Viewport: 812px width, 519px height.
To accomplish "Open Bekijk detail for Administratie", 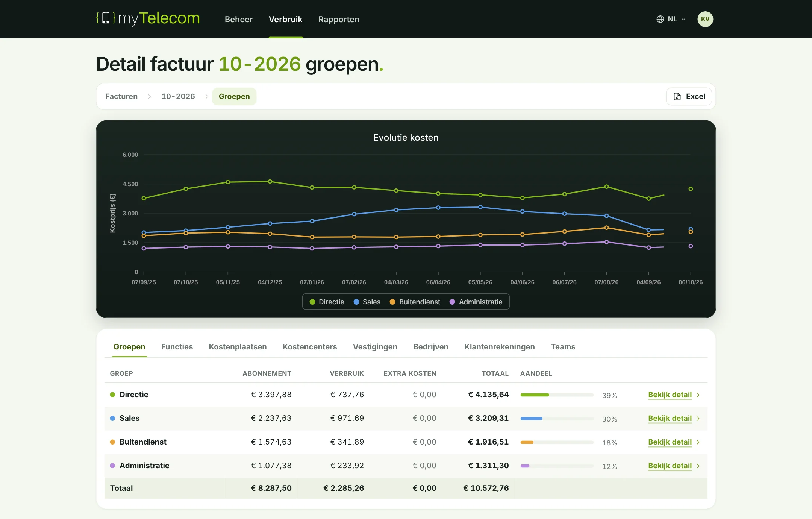I will 670,466.
